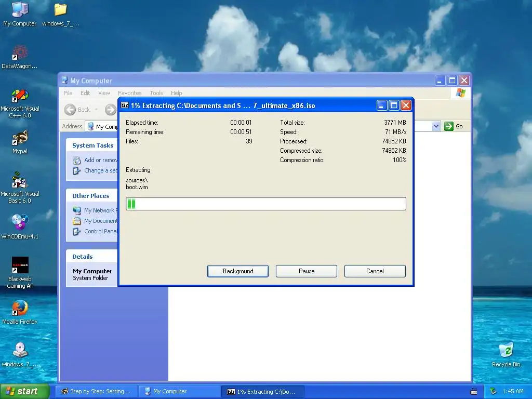Click the Go arrow button
This screenshot has height=399, width=532.
(x=449, y=126)
